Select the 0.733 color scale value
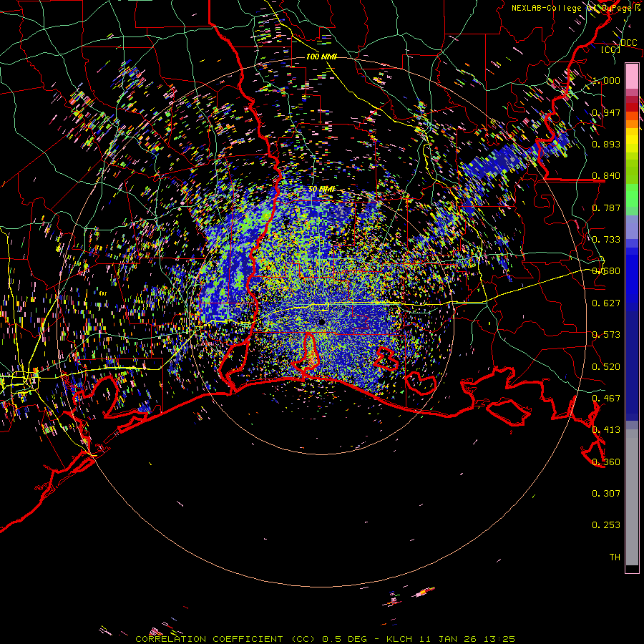 tap(606, 240)
